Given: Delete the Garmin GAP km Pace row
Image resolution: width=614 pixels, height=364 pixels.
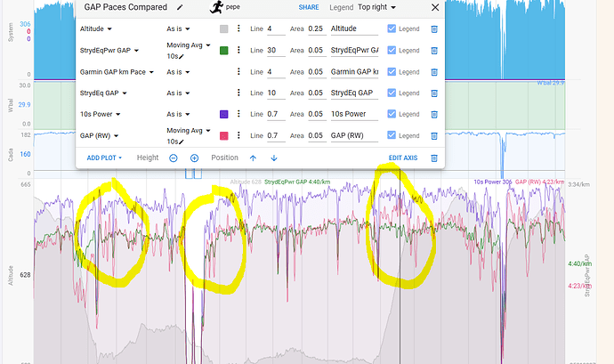Looking at the screenshot, I should pyautogui.click(x=434, y=72).
